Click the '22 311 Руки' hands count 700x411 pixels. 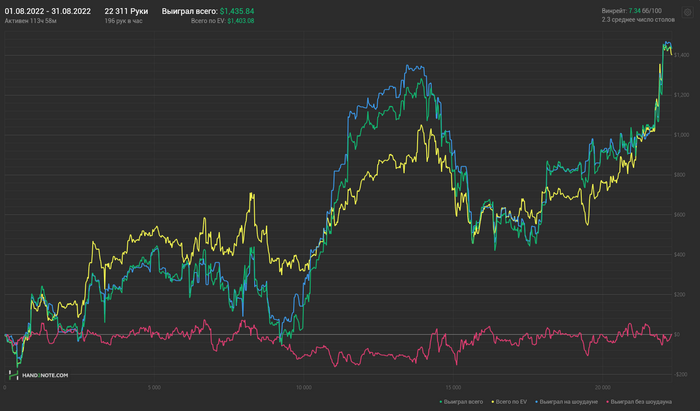coord(126,11)
